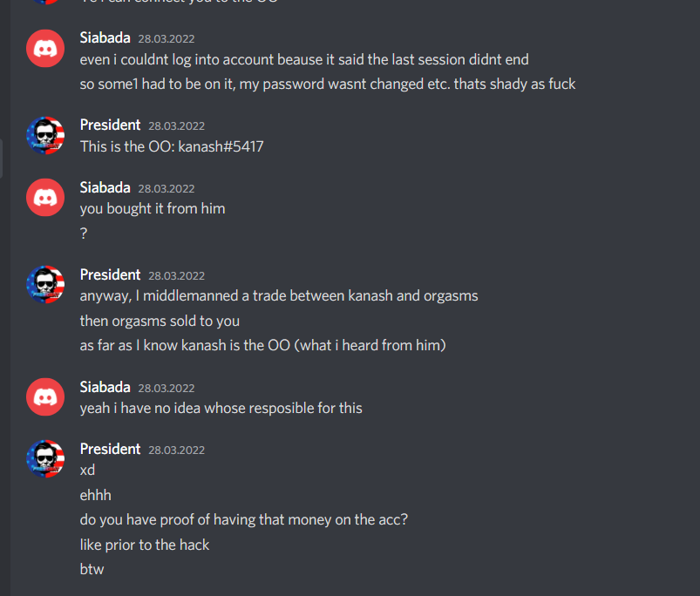Image resolution: width=700 pixels, height=596 pixels.
Task: Click username Siabada above 'you bought it from him'
Action: pyautogui.click(x=105, y=188)
